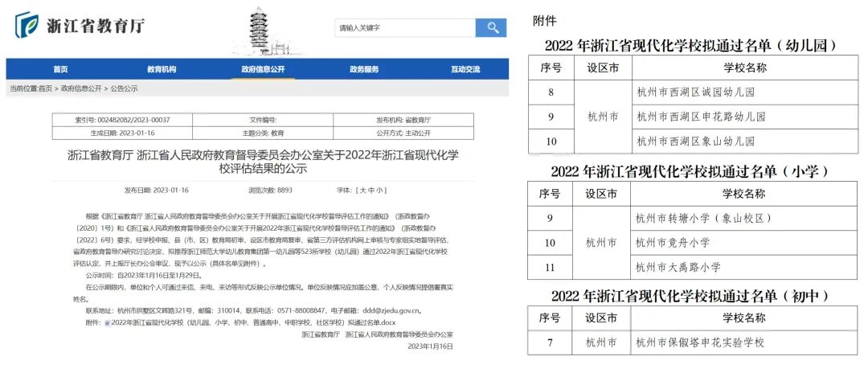The width and height of the screenshot is (868, 369).
Task: Click the kindergarten list title (幼儿园)
Action: pos(690,46)
